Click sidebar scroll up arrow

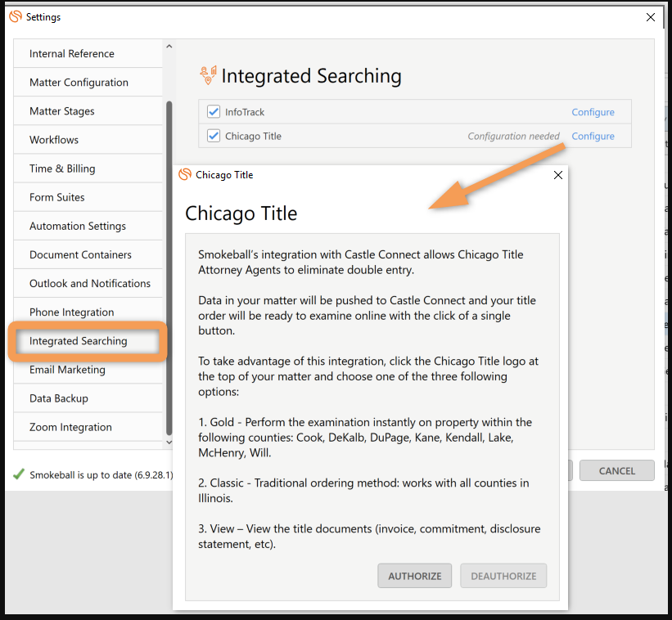click(169, 47)
